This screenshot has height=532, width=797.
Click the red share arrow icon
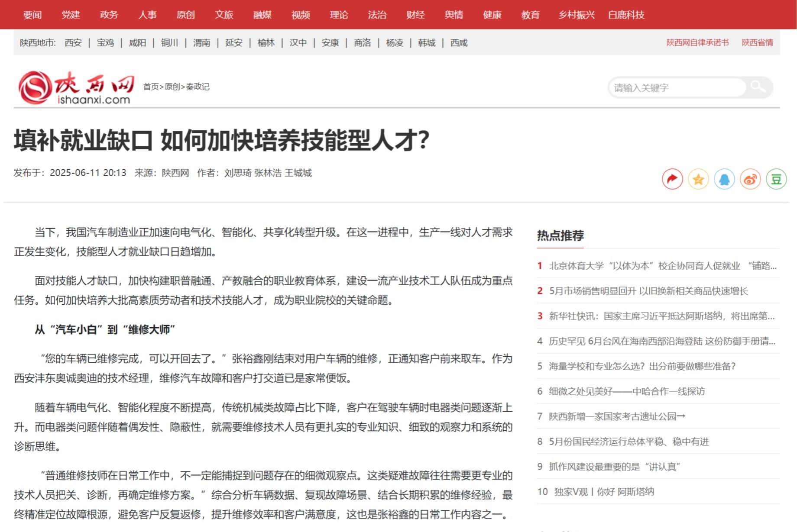pyautogui.click(x=672, y=179)
